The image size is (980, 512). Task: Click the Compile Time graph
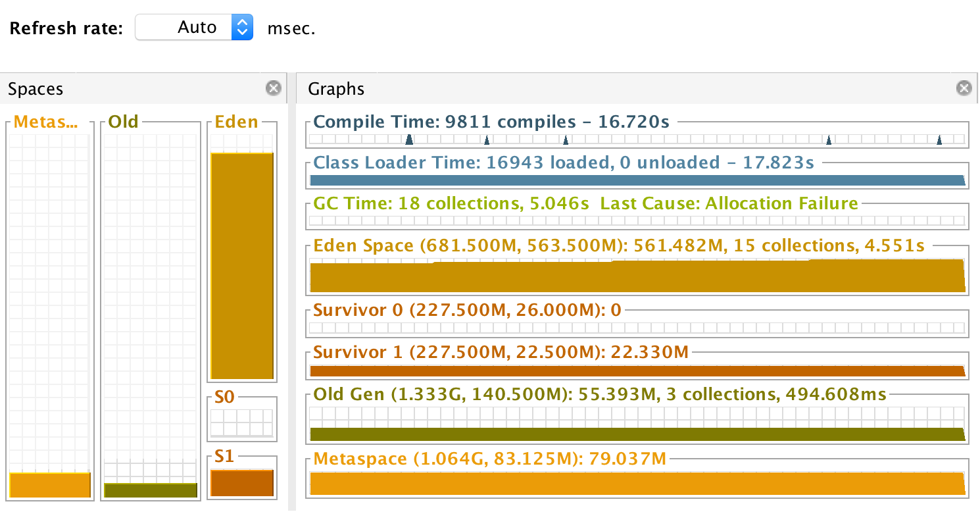click(637, 140)
